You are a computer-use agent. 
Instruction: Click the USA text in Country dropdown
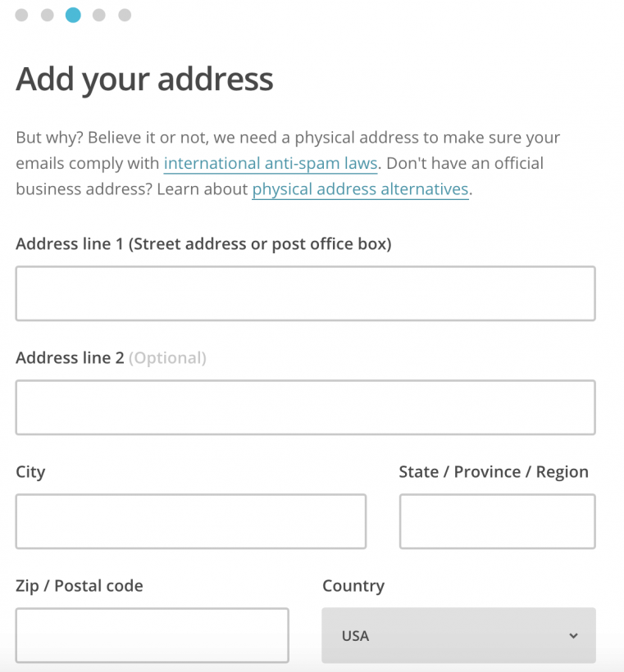tap(354, 635)
